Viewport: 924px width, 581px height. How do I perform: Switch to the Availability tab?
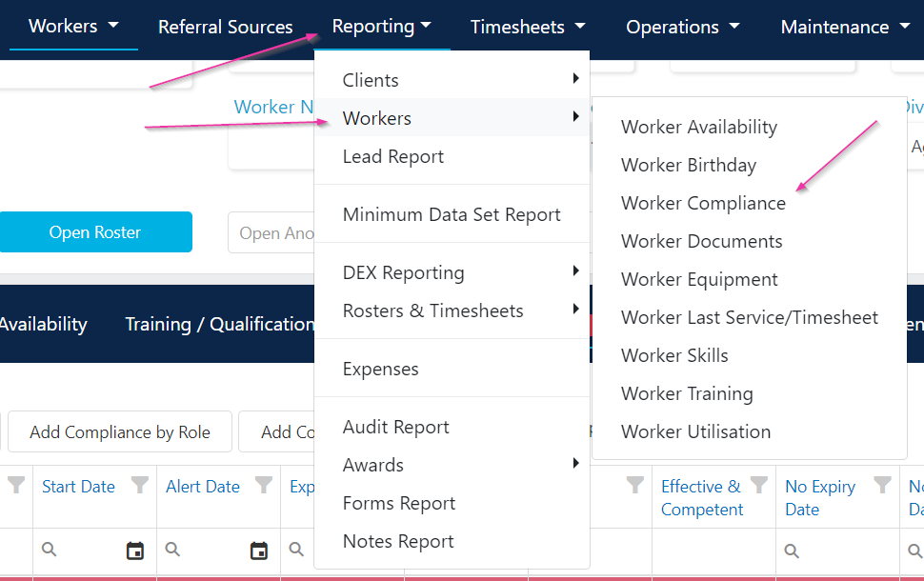click(x=44, y=324)
